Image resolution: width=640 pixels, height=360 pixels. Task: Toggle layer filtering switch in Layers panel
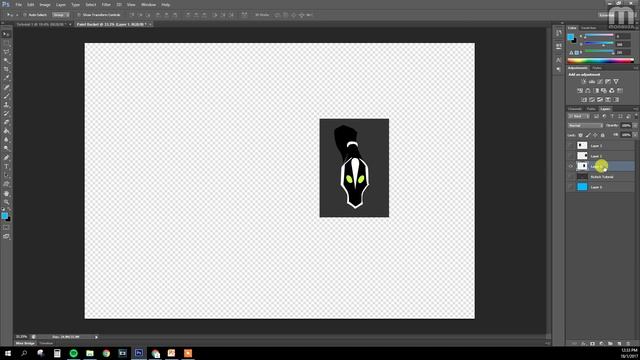[636, 116]
